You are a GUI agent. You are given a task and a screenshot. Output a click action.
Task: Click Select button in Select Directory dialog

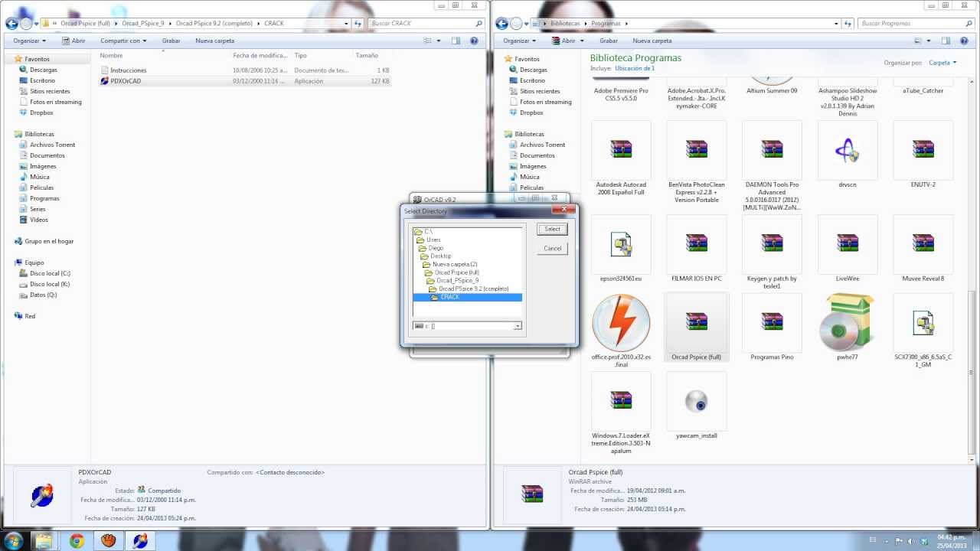552,229
